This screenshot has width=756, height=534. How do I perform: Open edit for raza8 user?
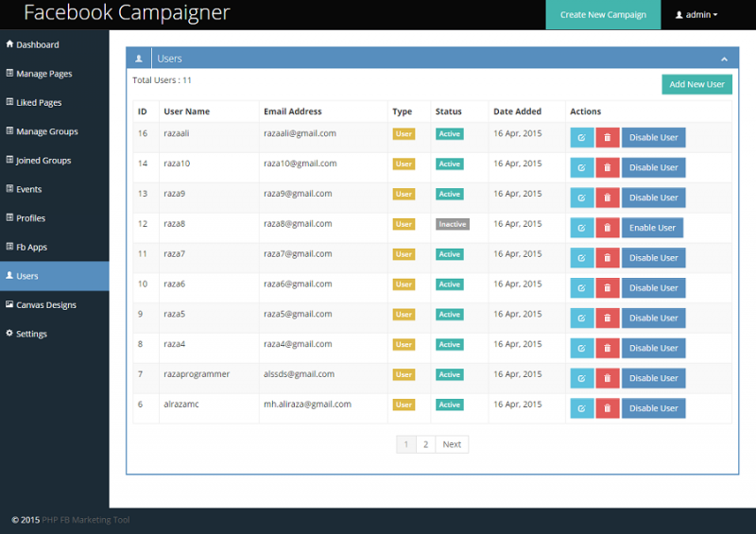tap(581, 228)
